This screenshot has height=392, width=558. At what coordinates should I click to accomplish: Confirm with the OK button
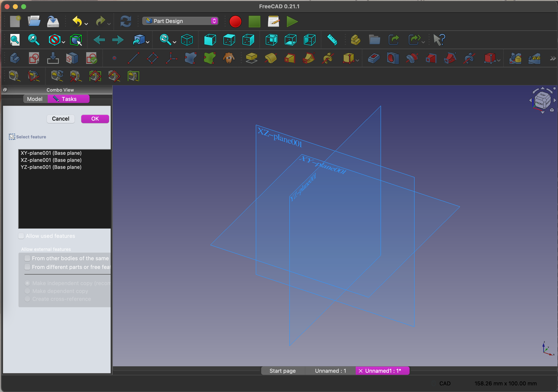[x=95, y=119]
